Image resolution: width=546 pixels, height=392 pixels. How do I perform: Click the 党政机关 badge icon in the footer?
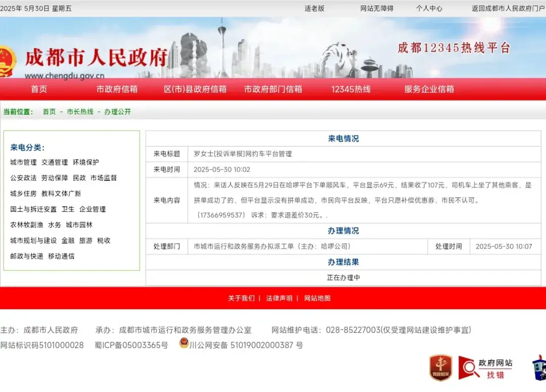[x=439, y=367]
